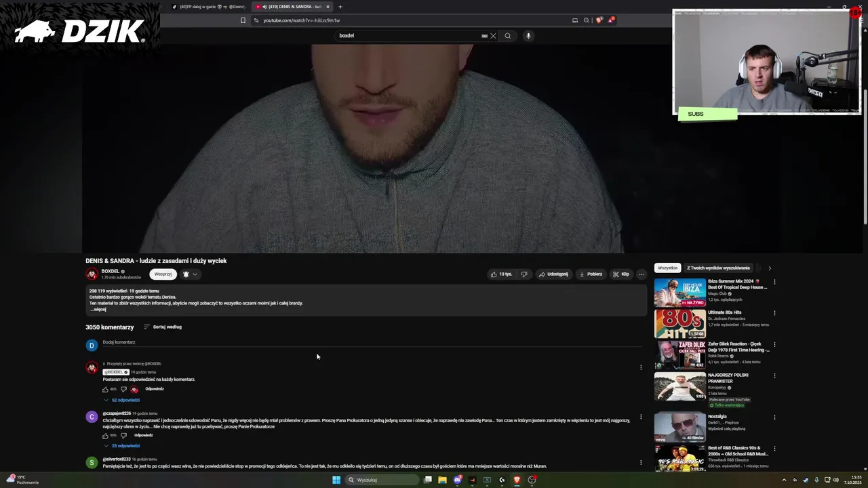
Task: Open the BOXDEL channel name link
Action: [x=110, y=271]
